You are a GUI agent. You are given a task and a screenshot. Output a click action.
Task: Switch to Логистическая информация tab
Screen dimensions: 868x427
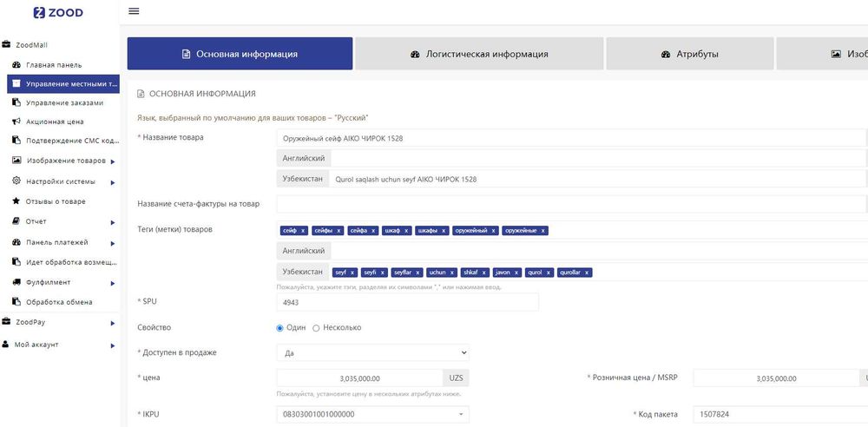pos(479,54)
